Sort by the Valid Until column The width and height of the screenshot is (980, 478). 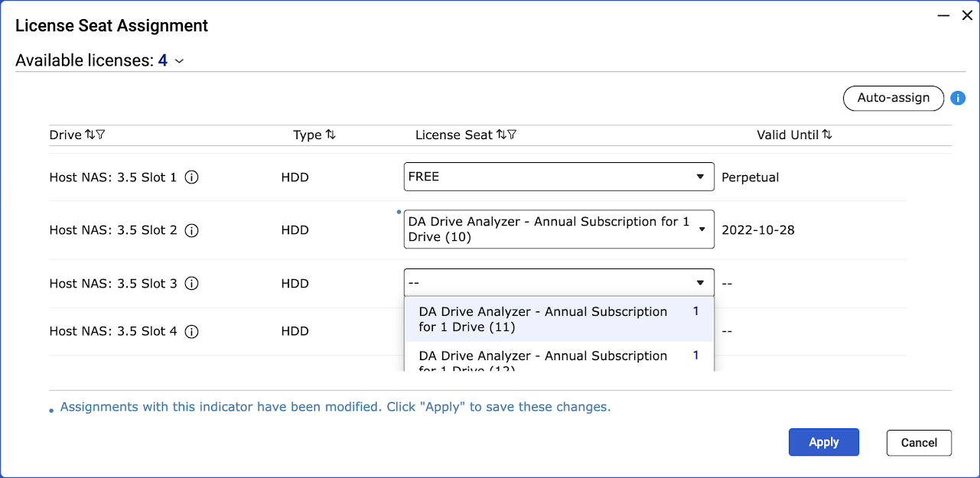click(x=827, y=135)
